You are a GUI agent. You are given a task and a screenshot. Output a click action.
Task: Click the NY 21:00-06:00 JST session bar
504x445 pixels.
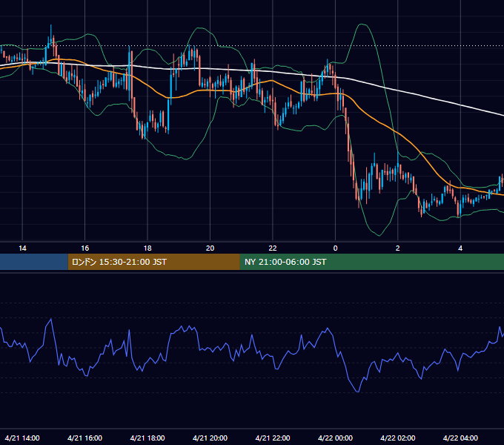372,262
